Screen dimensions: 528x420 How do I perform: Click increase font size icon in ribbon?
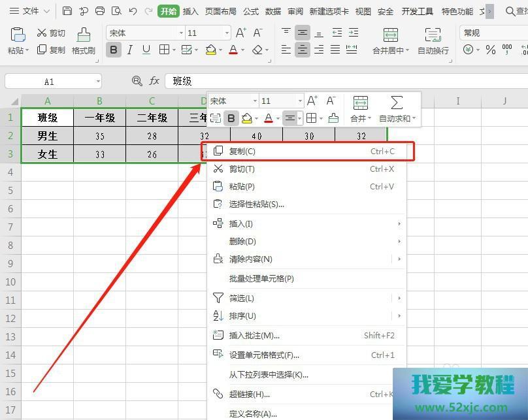coord(241,33)
